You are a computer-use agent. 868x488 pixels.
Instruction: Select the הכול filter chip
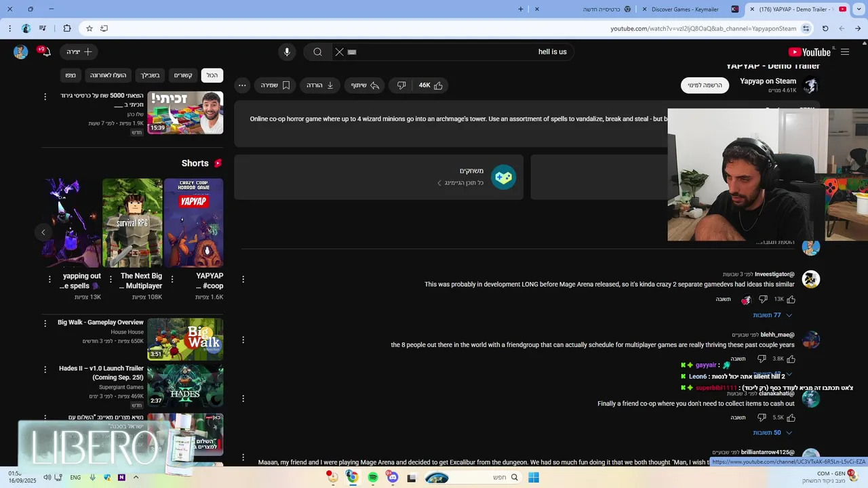coord(212,75)
